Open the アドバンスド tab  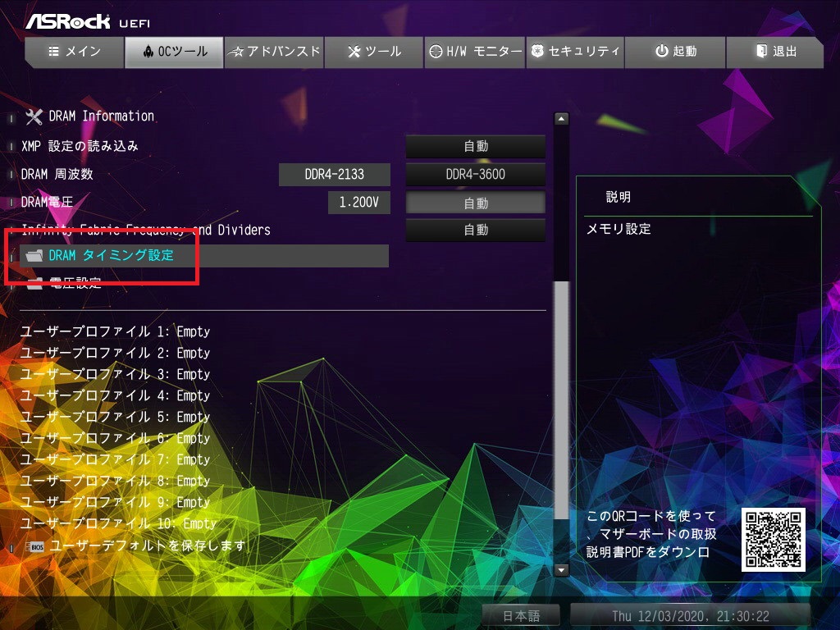pyautogui.click(x=274, y=52)
